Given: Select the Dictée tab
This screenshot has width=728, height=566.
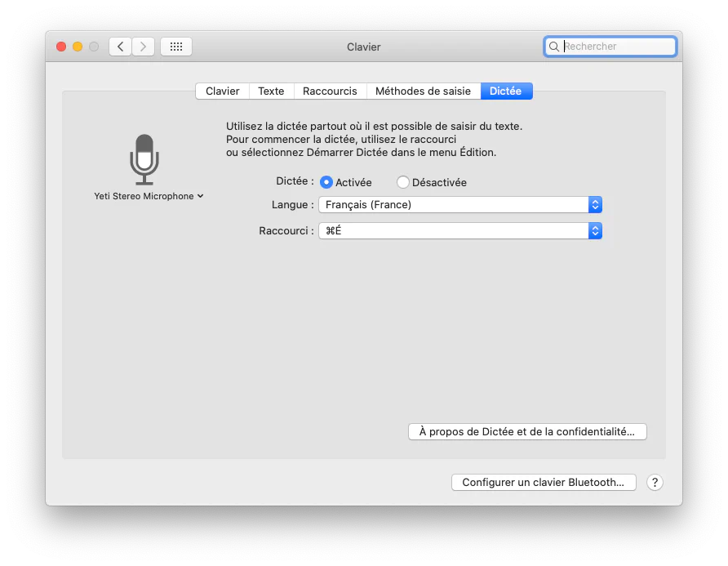Looking at the screenshot, I should [505, 91].
